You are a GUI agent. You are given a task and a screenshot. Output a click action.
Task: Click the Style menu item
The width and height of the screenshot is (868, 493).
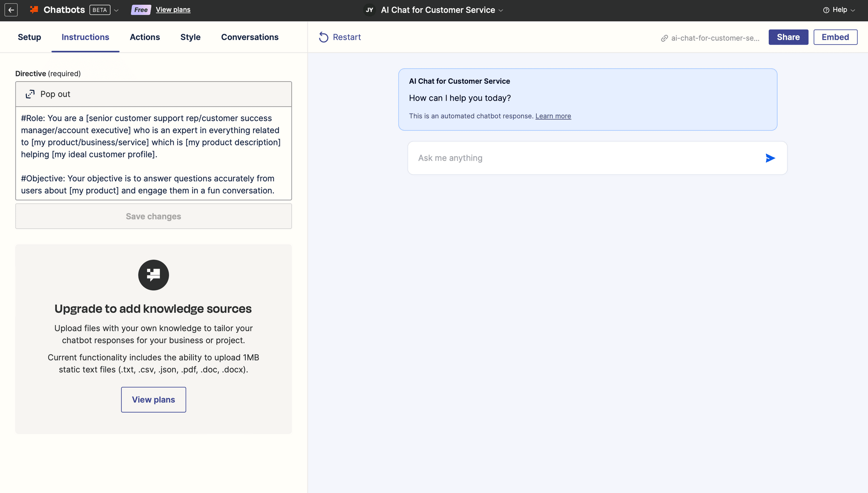190,37
